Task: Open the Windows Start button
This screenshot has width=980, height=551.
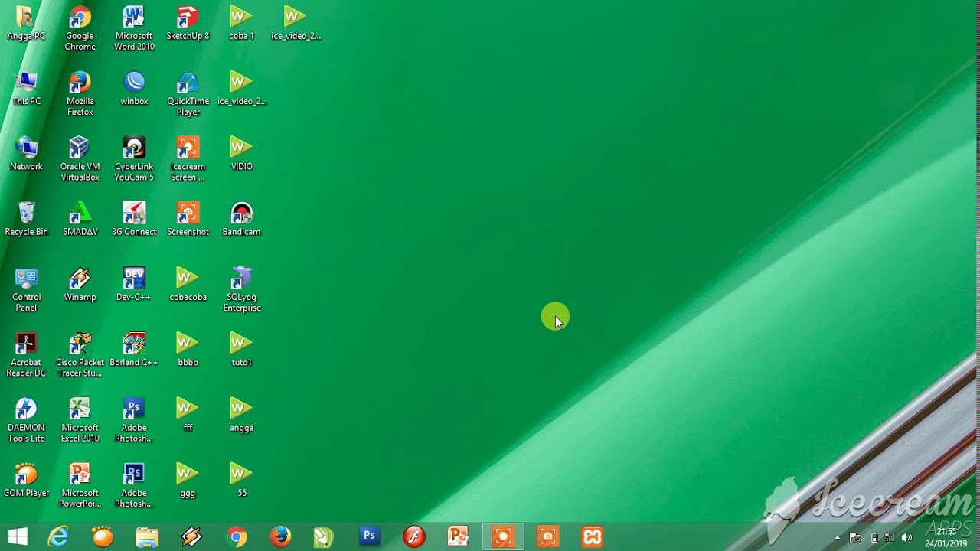Action: pyautogui.click(x=18, y=536)
